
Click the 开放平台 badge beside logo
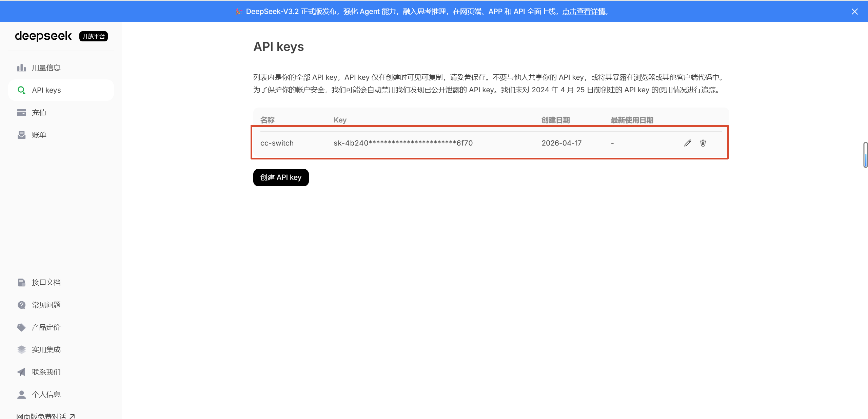[x=93, y=36]
